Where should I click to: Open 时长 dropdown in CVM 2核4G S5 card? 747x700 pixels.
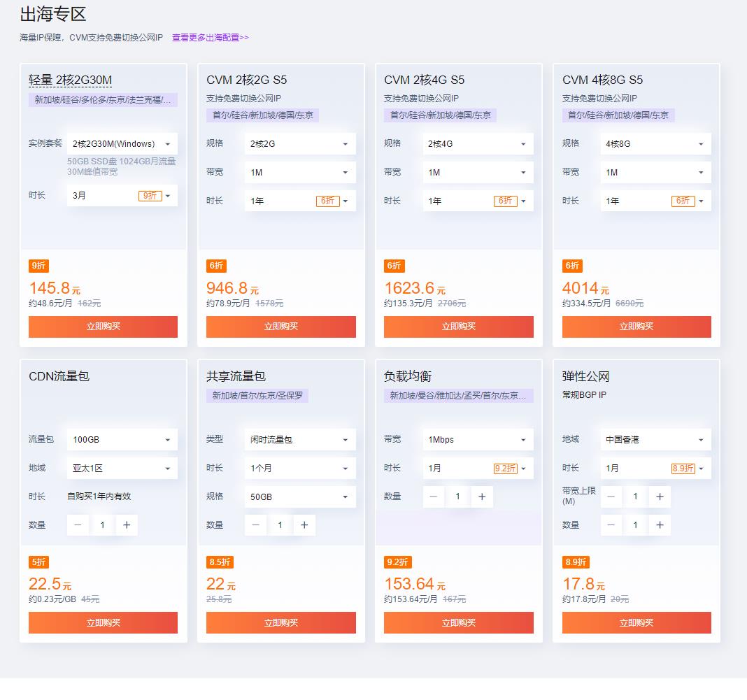(x=478, y=201)
